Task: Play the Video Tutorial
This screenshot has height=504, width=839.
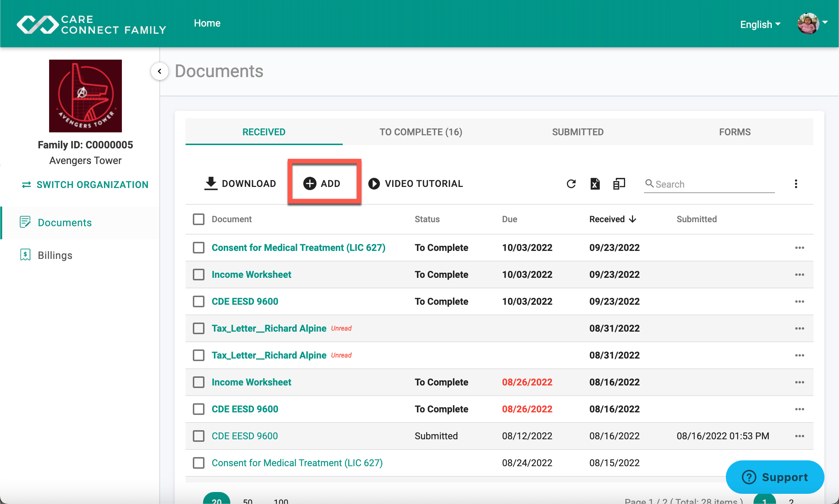Action: (x=415, y=184)
